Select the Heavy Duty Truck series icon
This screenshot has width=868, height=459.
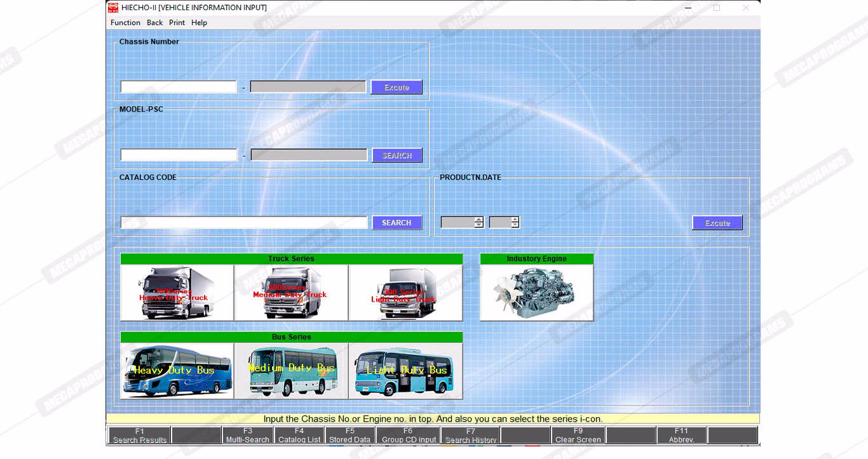[x=177, y=293]
